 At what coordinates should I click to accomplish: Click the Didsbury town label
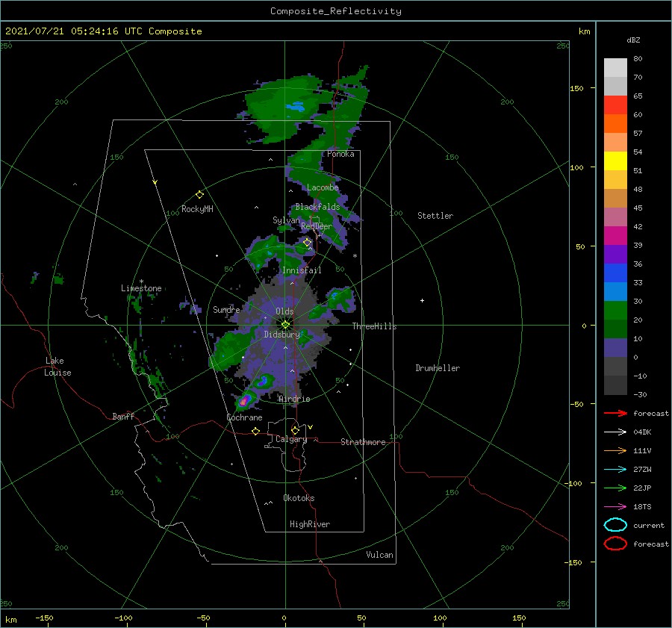point(281,335)
